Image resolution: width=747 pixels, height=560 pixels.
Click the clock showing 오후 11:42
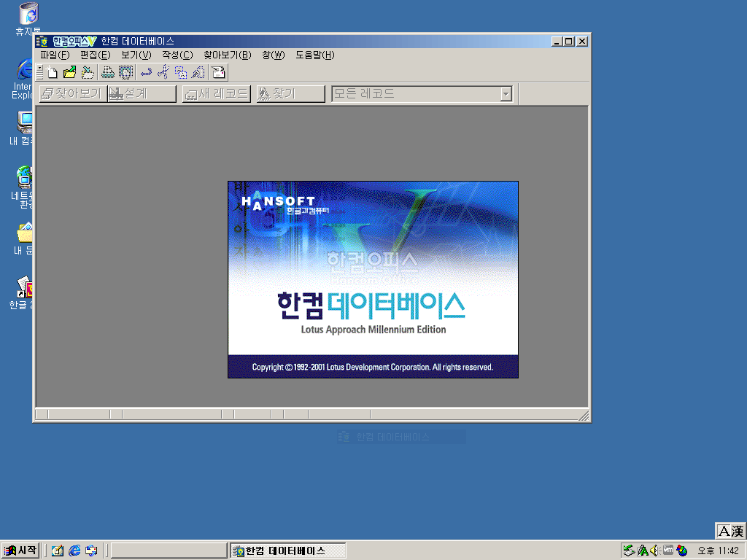coord(719,551)
